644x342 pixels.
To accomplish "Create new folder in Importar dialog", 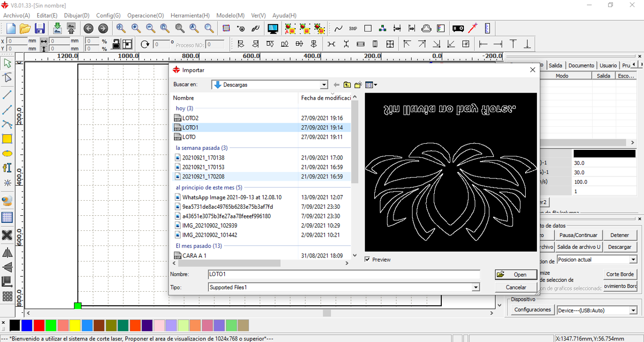I will pos(358,85).
